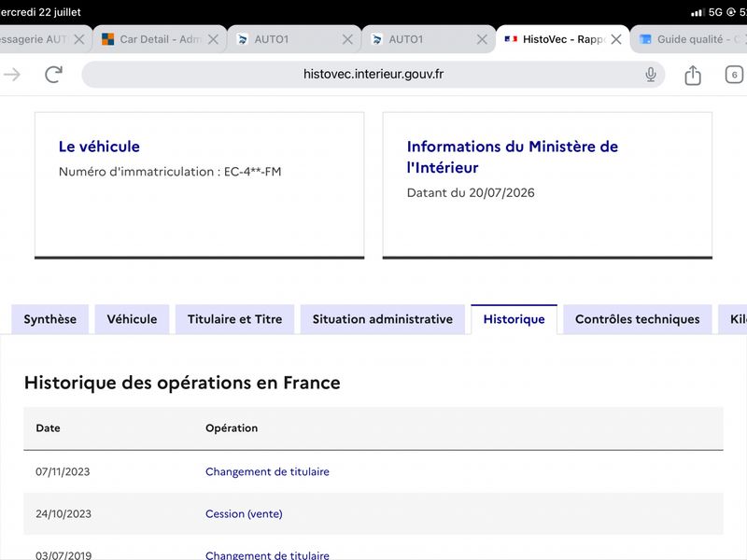Open the Titulaire et Titre tab

click(x=235, y=319)
